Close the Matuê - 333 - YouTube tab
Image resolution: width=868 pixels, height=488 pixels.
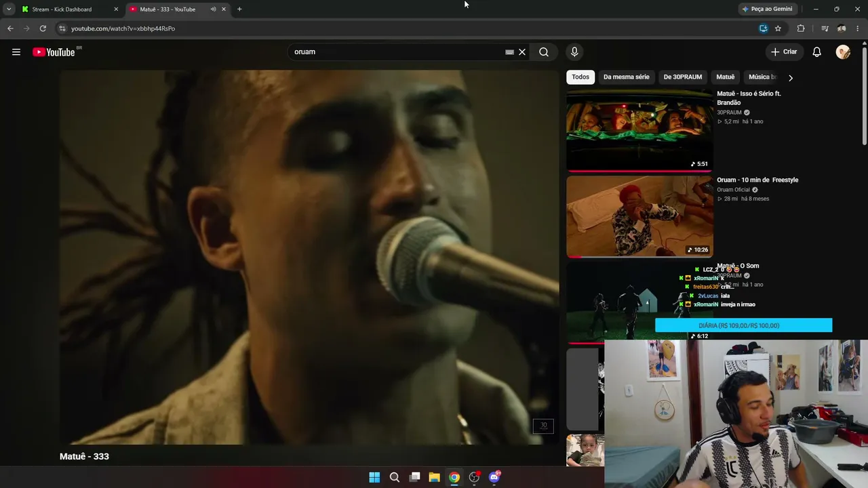click(x=224, y=9)
